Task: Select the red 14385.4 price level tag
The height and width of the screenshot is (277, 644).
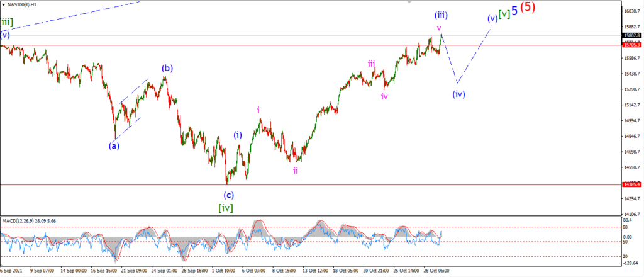Action: coord(632,184)
